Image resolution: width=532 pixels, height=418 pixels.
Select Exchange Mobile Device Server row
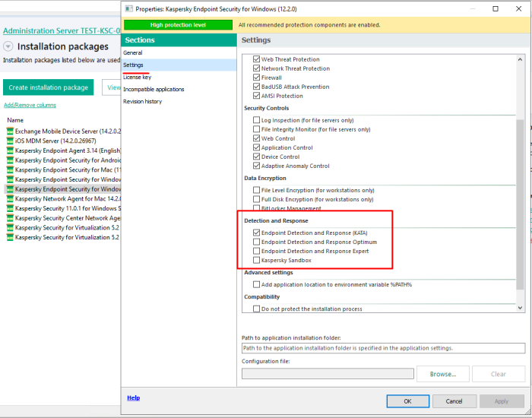click(63, 131)
